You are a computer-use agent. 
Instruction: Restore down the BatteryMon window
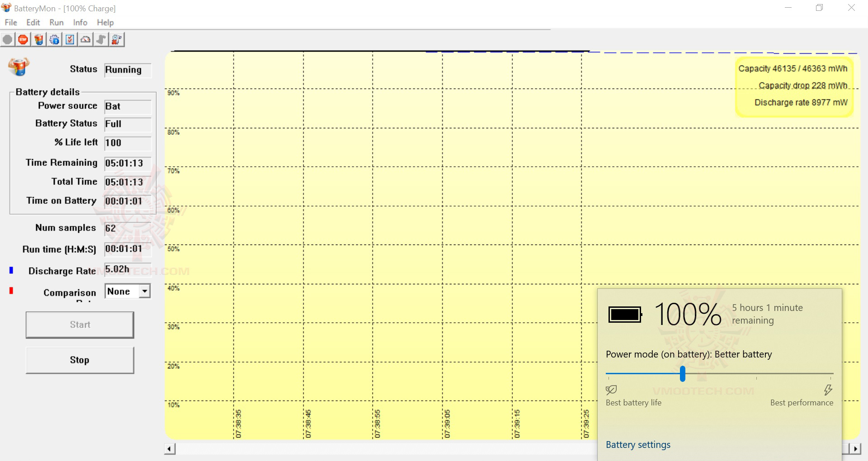819,8
